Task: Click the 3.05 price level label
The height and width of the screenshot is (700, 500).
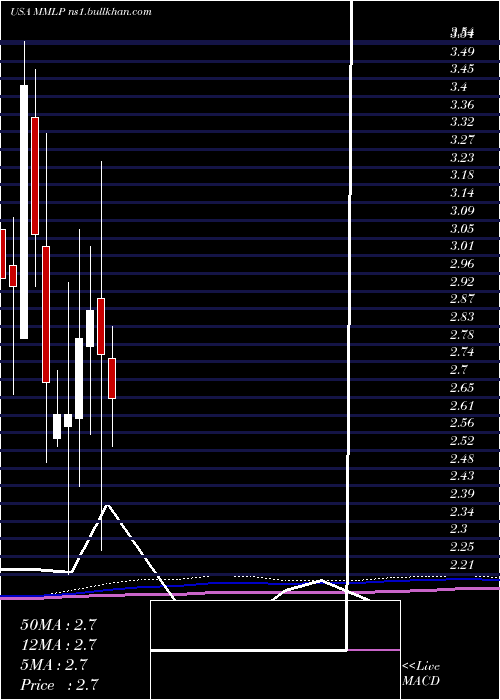Action: (462, 229)
